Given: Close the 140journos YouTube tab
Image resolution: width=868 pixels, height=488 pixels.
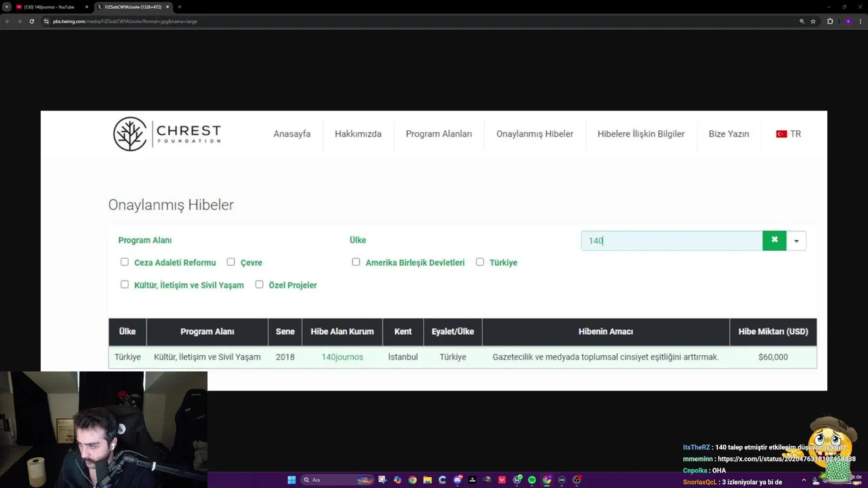Looking at the screenshot, I should (86, 7).
